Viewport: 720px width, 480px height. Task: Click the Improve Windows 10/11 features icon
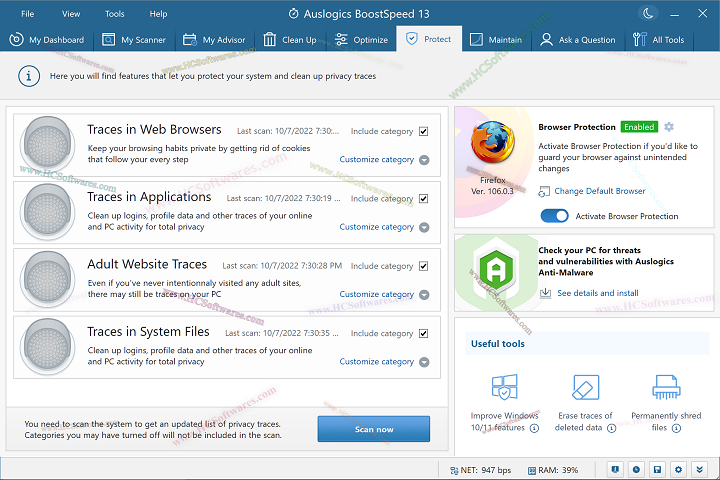tap(503, 388)
